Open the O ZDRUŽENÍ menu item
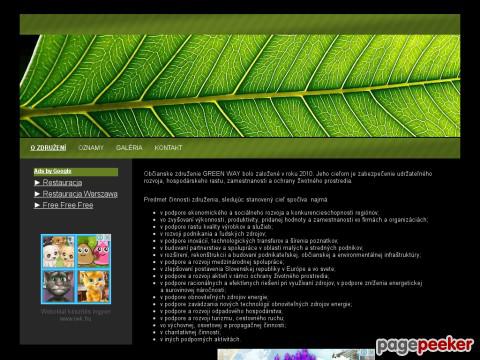The width and height of the screenshot is (480, 360). (x=48, y=148)
